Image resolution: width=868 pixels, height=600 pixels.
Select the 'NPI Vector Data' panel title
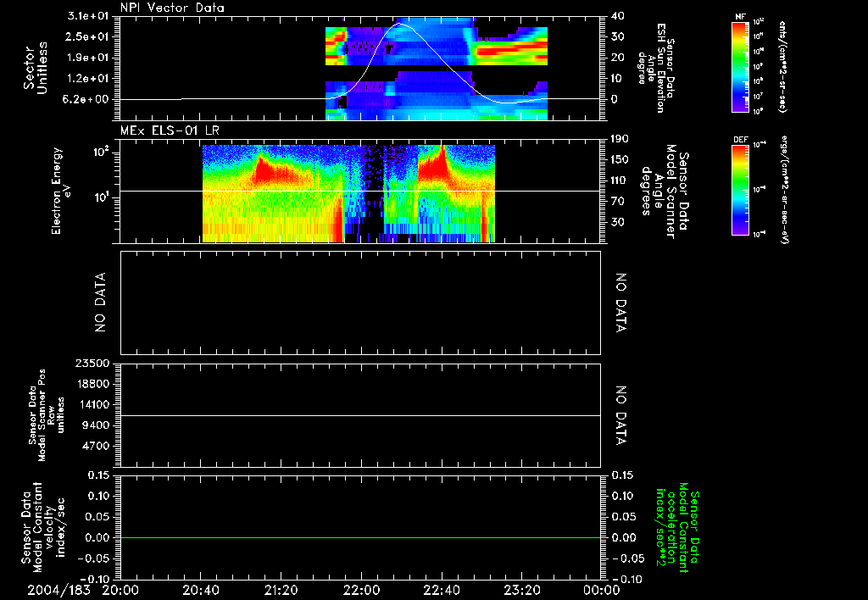point(172,8)
